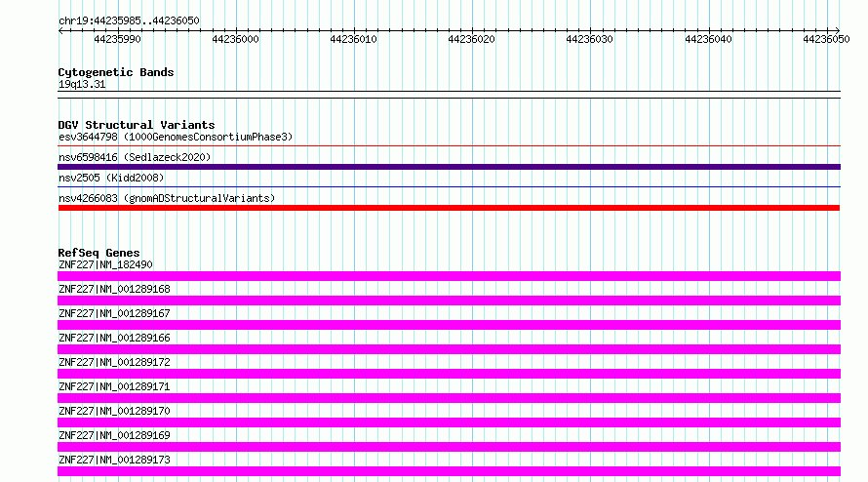This screenshot has width=868, height=482.
Task: Click ruler position 44235990
Action: coord(117,39)
